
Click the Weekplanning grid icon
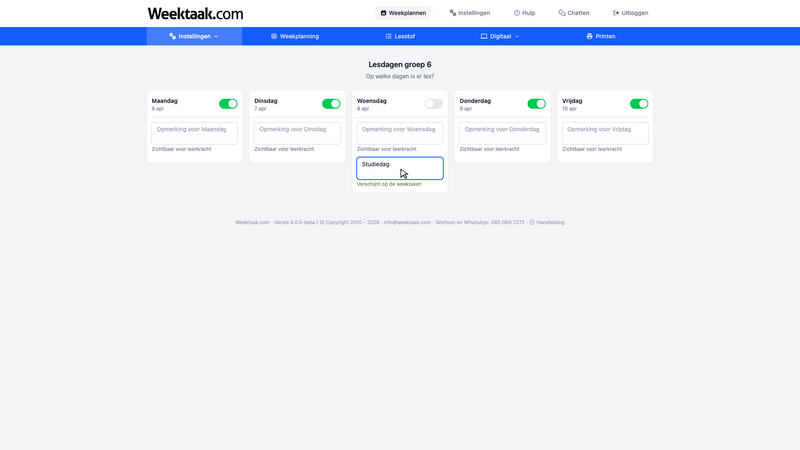pyautogui.click(x=274, y=36)
